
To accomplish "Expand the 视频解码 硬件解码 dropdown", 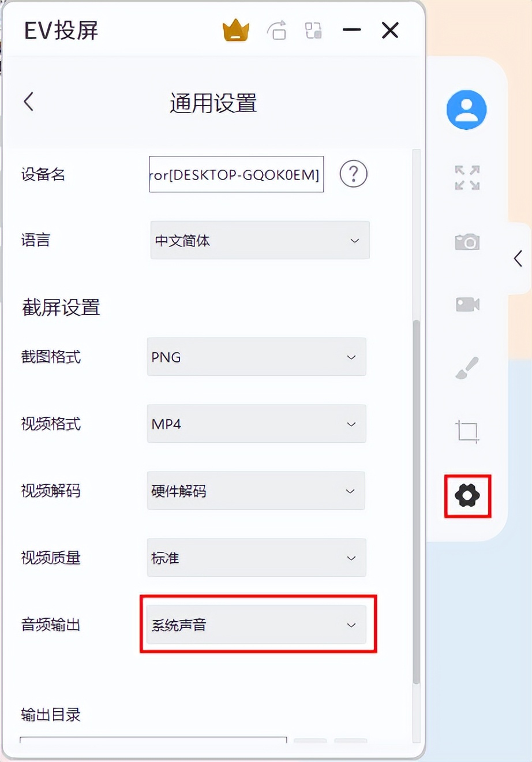I will [256, 491].
